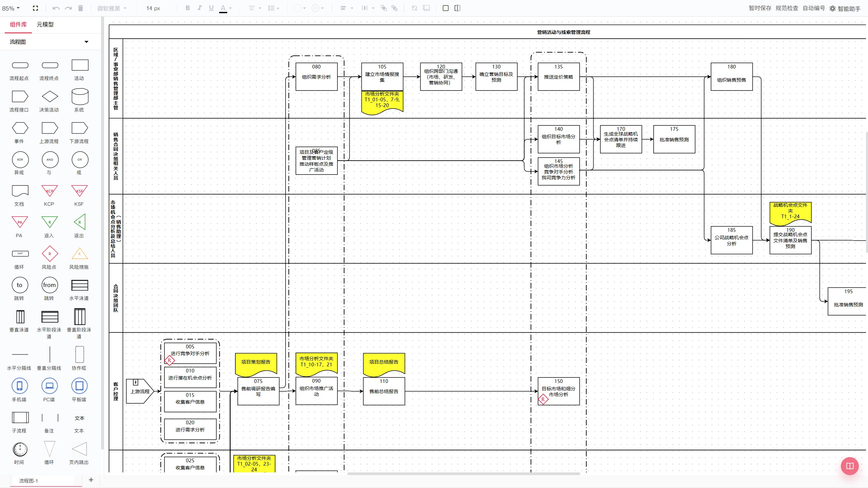This screenshot has height=488, width=868.
Task: Click the delete trash icon
Action: [80, 8]
